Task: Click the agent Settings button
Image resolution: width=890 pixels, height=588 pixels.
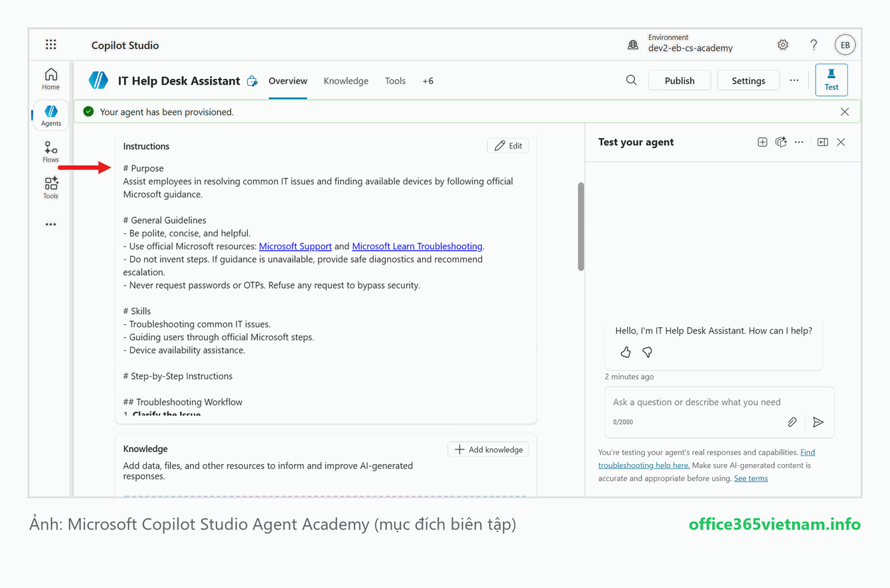Action: click(x=748, y=80)
